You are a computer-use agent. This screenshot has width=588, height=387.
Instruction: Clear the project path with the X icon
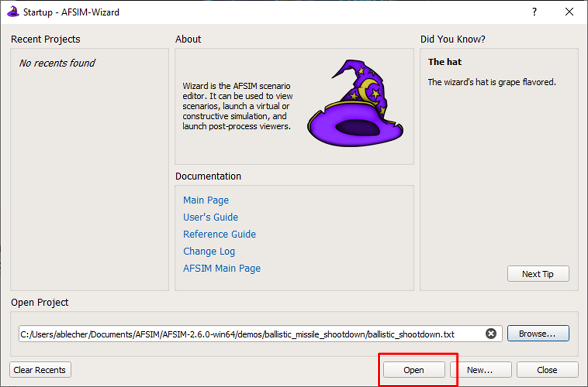(491, 333)
